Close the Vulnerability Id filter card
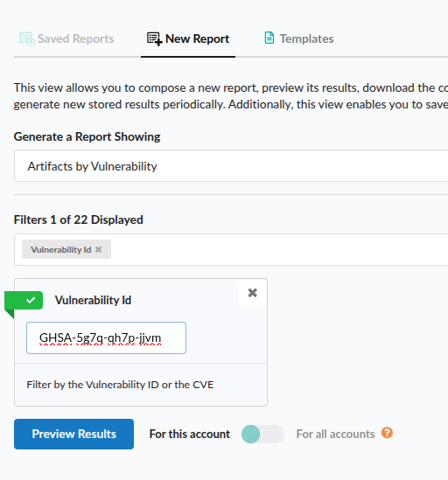This screenshot has height=480, width=448. click(x=253, y=293)
